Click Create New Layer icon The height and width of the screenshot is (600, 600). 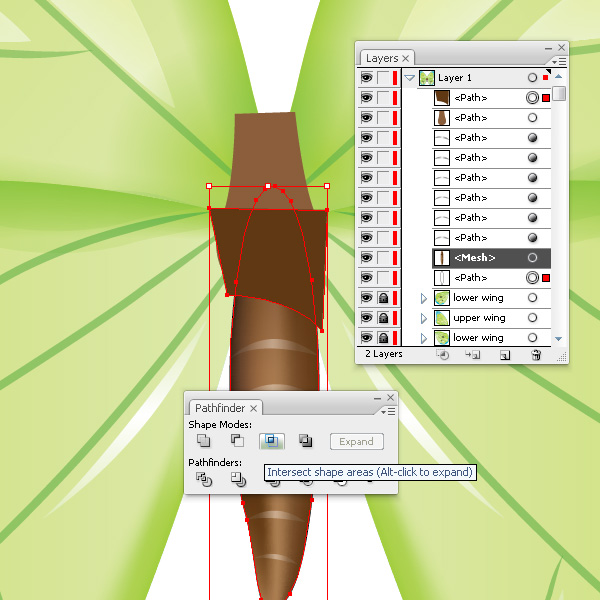(x=505, y=355)
